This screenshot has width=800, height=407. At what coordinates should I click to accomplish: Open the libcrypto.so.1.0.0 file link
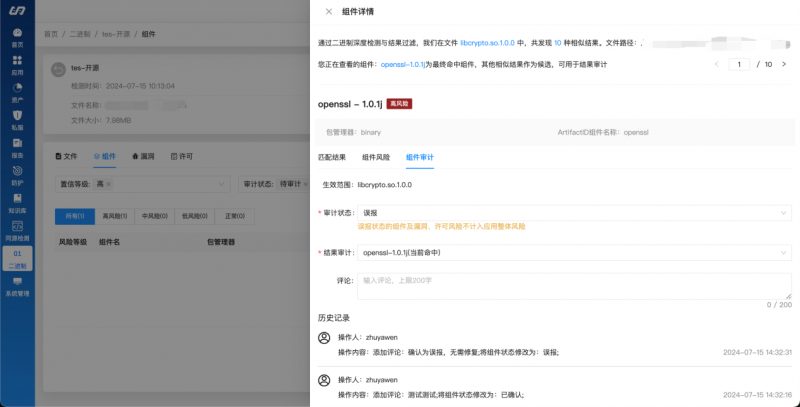(487, 43)
